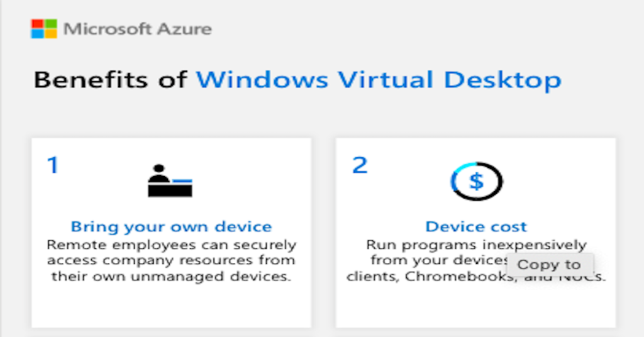
Task: Click the "Copy to" tooltip button
Action: pyautogui.click(x=549, y=265)
